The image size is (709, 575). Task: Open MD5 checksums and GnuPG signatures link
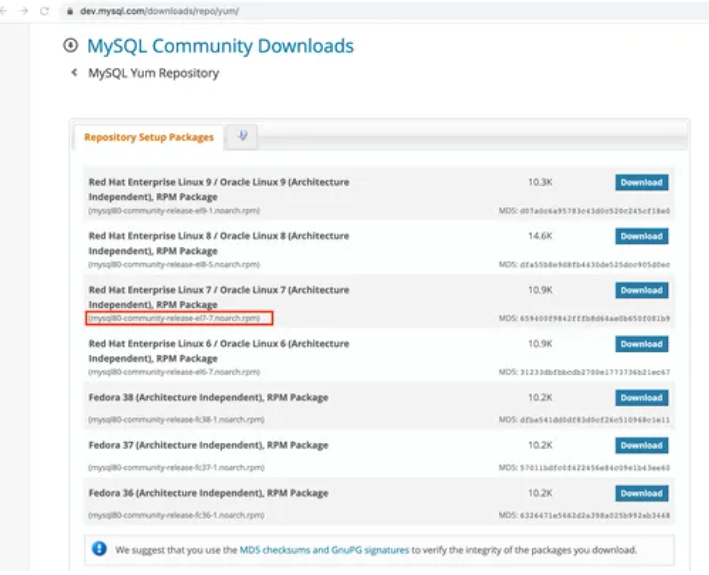324,550
